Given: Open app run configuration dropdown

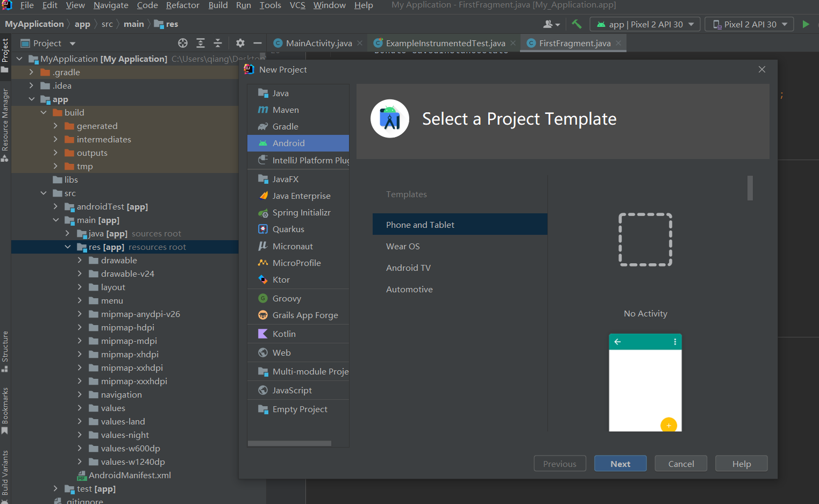Looking at the screenshot, I should [645, 24].
